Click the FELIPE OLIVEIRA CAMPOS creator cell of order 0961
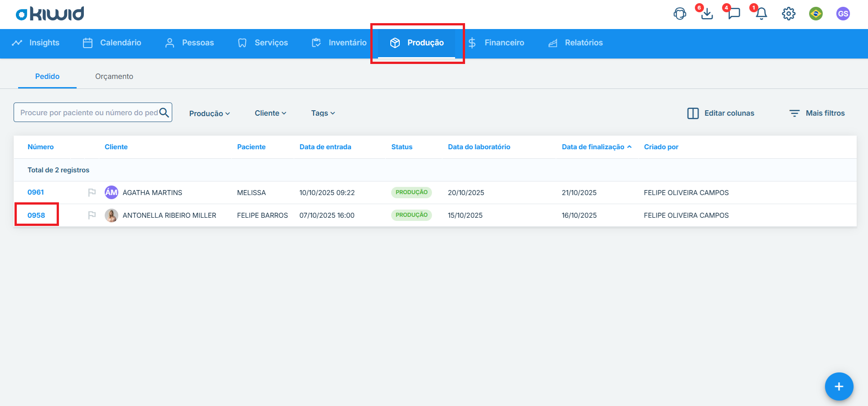This screenshot has height=406, width=868. [x=686, y=193]
